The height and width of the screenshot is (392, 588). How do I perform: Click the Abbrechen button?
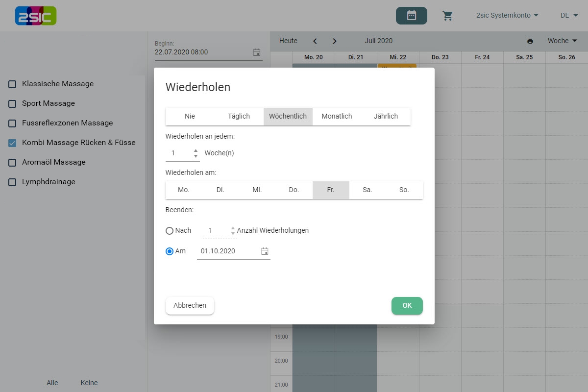click(190, 306)
